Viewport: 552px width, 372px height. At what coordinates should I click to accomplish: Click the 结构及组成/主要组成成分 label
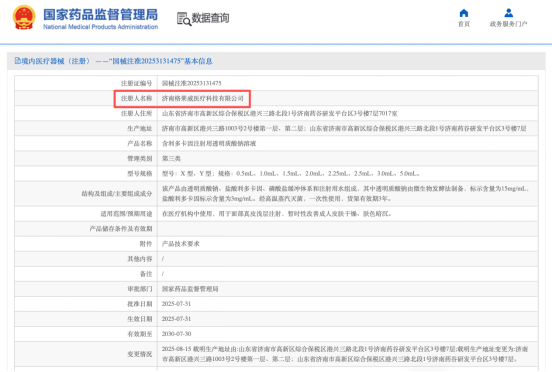(117, 194)
